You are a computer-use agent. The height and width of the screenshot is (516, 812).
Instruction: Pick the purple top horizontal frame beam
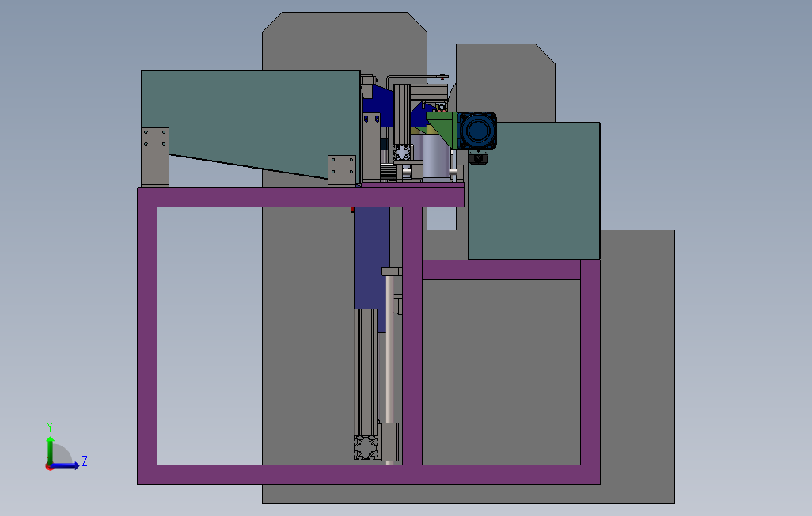tap(309, 197)
